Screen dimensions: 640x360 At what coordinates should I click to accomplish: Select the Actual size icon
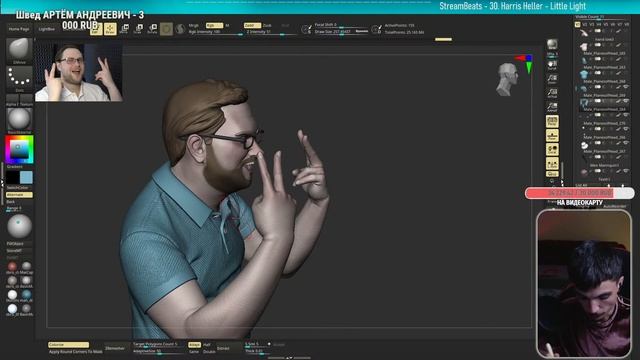[552, 93]
